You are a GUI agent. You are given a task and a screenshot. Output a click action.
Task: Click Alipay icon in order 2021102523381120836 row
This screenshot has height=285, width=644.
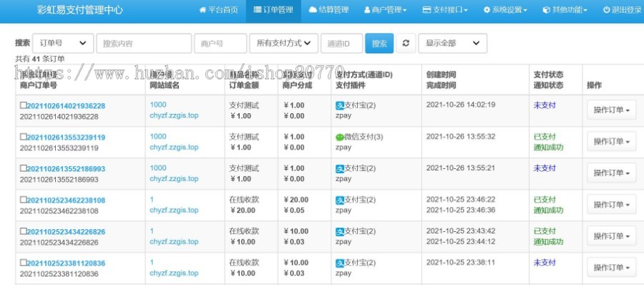pos(340,264)
